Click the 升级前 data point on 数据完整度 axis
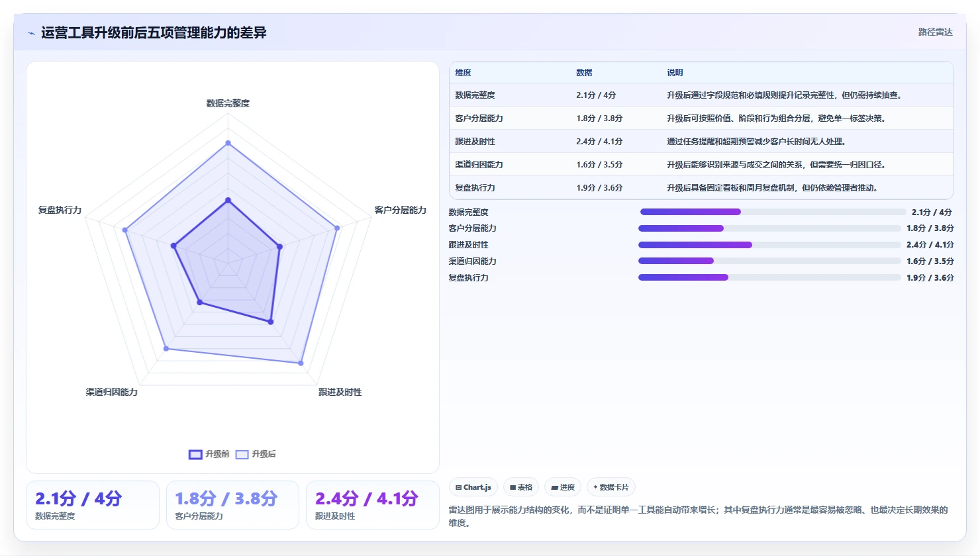Image resolution: width=980 pixels, height=556 pixels. (228, 200)
